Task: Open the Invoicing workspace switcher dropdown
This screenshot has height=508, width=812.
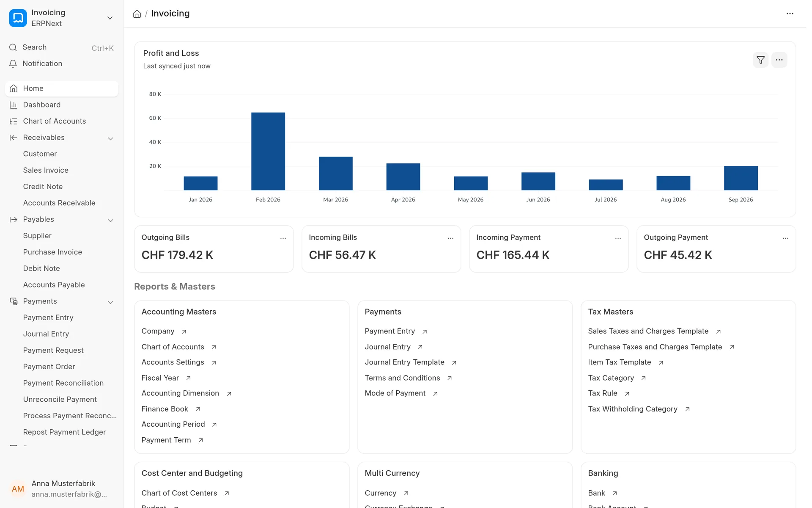Action: pos(110,18)
